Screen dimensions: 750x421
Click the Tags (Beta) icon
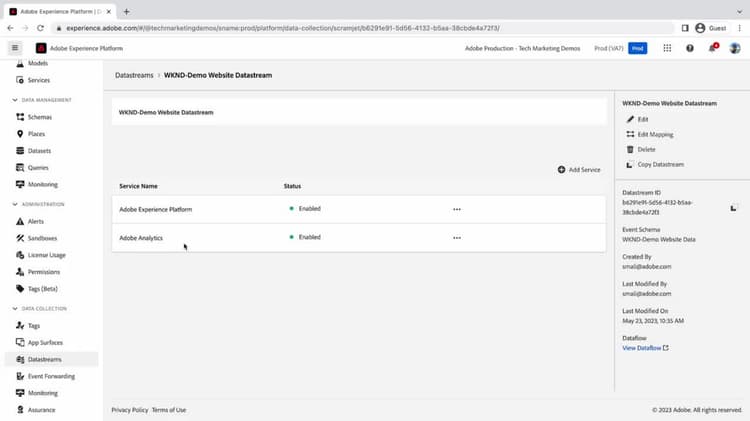point(20,288)
